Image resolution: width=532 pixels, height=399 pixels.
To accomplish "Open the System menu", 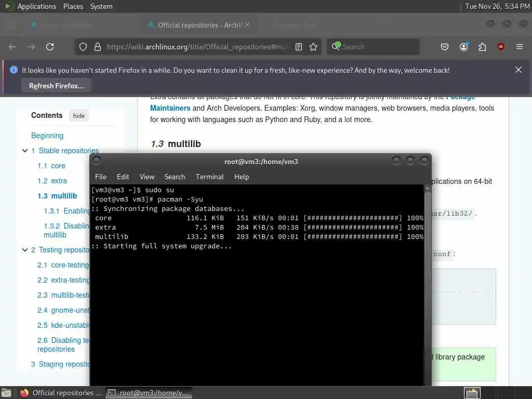I will tap(101, 6).
